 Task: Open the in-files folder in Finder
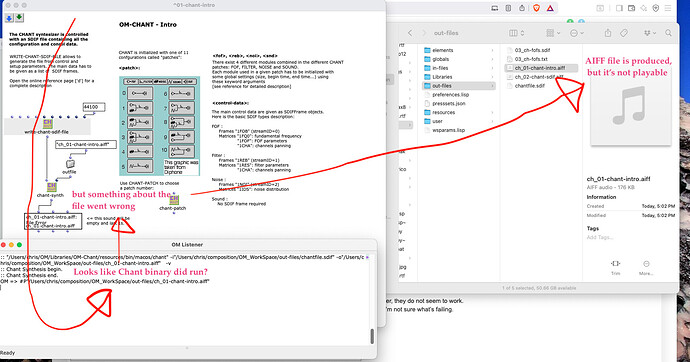[440, 68]
